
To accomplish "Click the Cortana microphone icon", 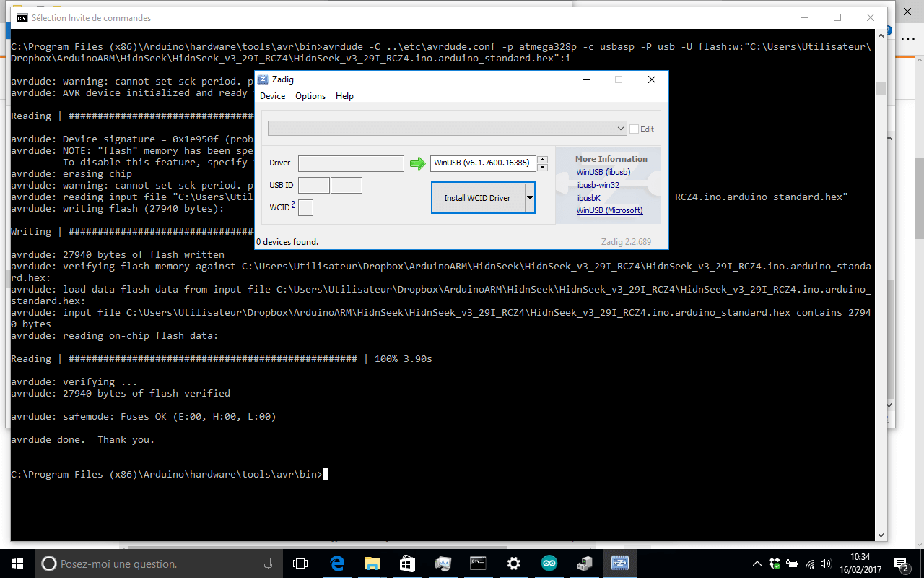I will coord(269,564).
